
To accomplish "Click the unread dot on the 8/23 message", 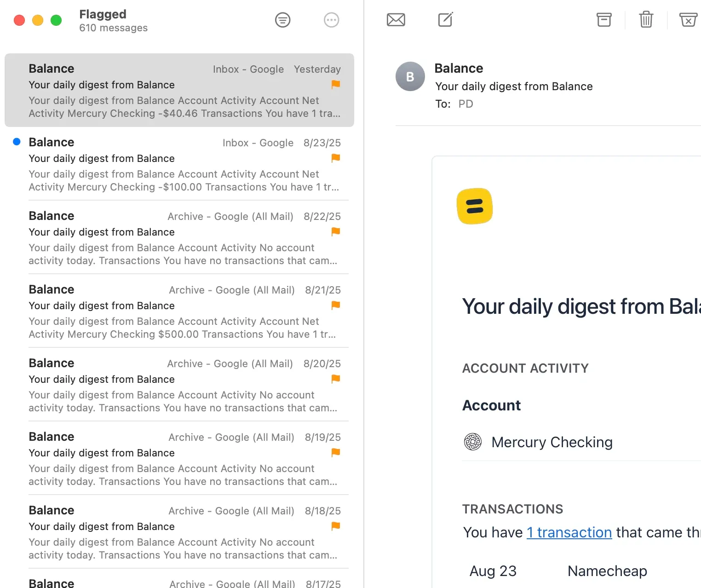I will click(x=17, y=142).
